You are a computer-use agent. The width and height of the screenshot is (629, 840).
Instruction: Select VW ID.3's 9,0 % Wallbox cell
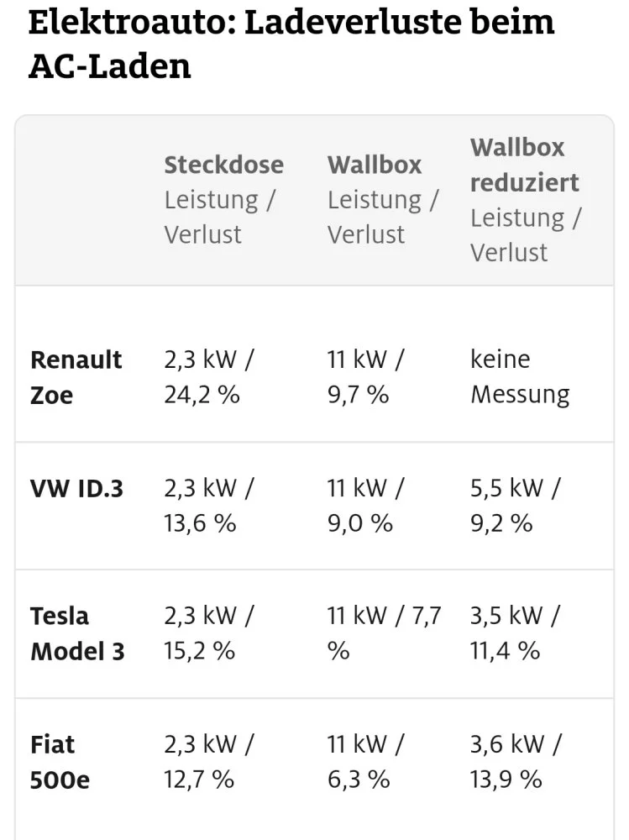366,506
